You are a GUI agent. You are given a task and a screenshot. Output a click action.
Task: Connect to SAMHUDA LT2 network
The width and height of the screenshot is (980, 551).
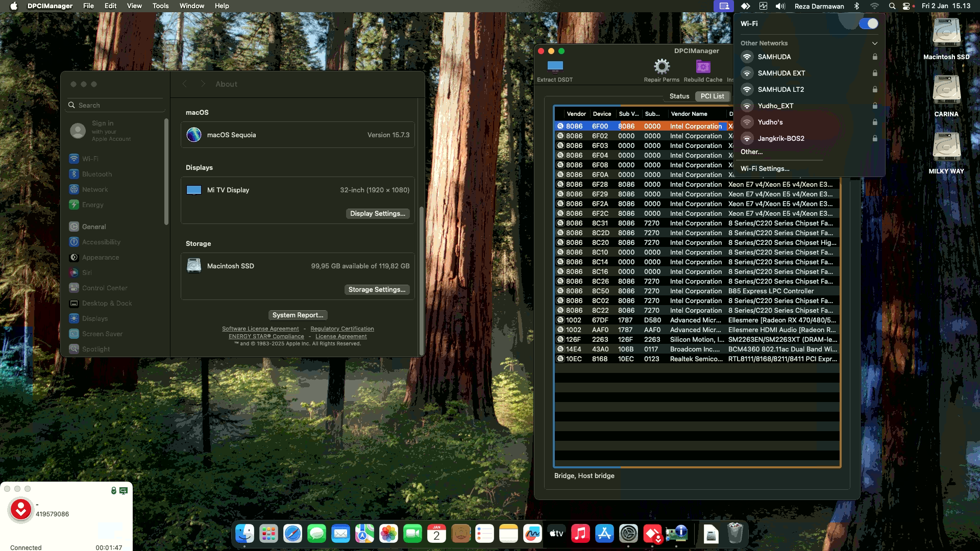(809, 89)
